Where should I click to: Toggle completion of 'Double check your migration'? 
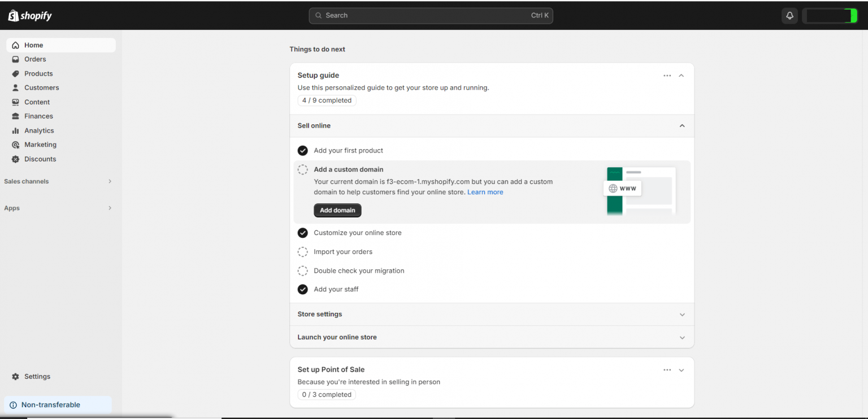(x=303, y=270)
